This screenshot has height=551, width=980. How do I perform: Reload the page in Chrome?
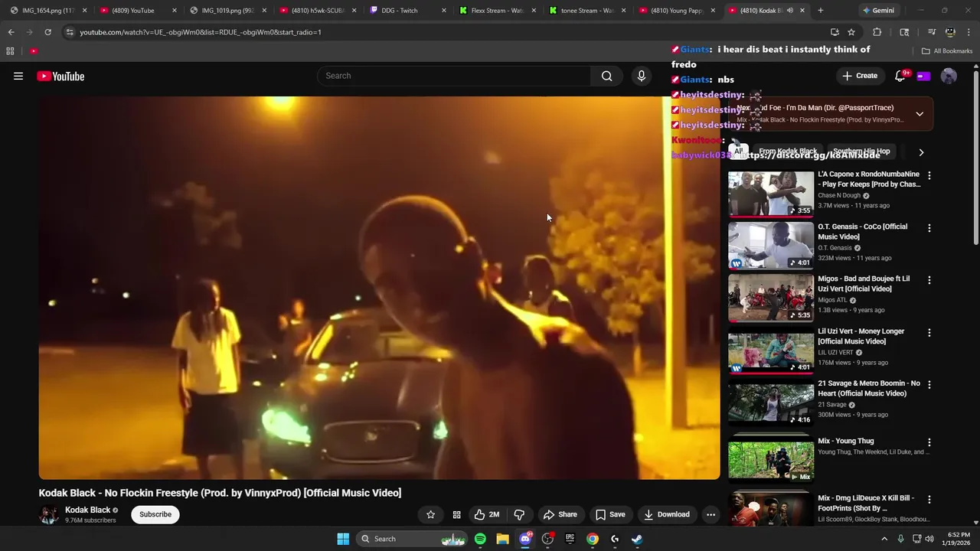(47, 32)
